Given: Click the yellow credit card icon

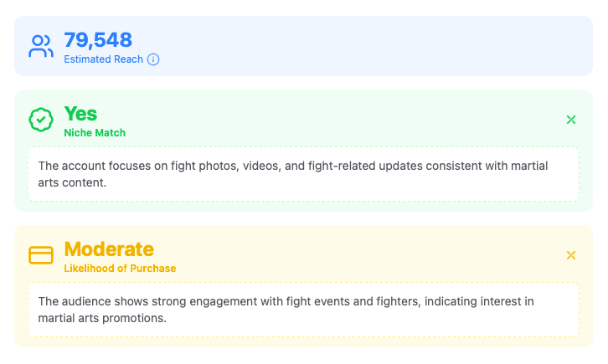Looking at the screenshot, I should click(x=41, y=255).
